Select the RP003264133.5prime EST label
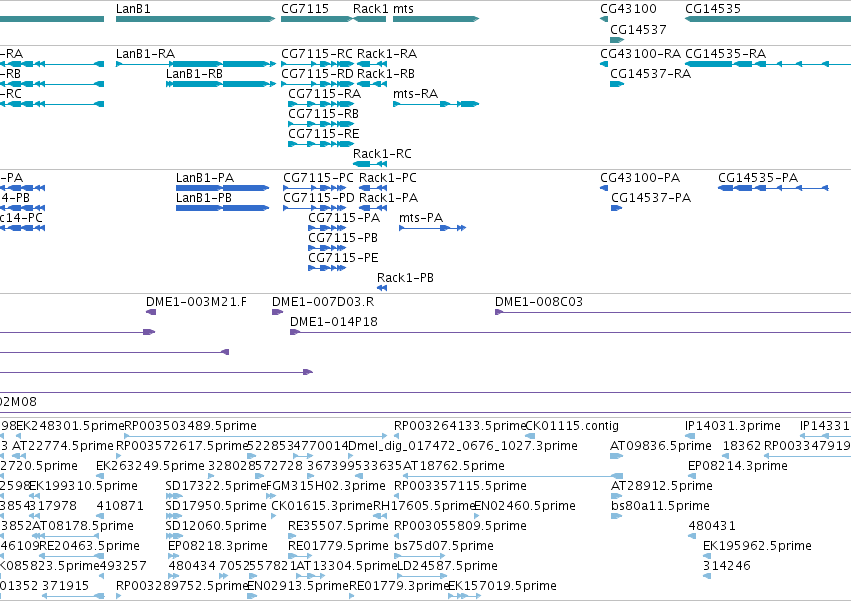 click(x=460, y=426)
